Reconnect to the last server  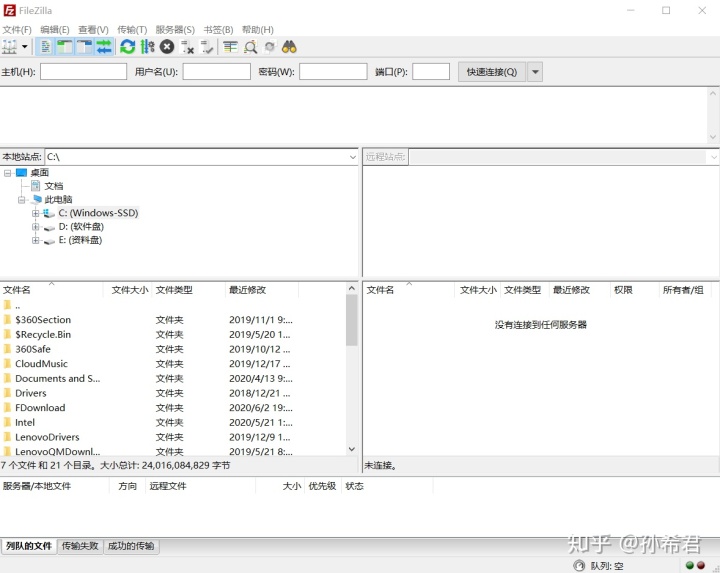tap(207, 47)
